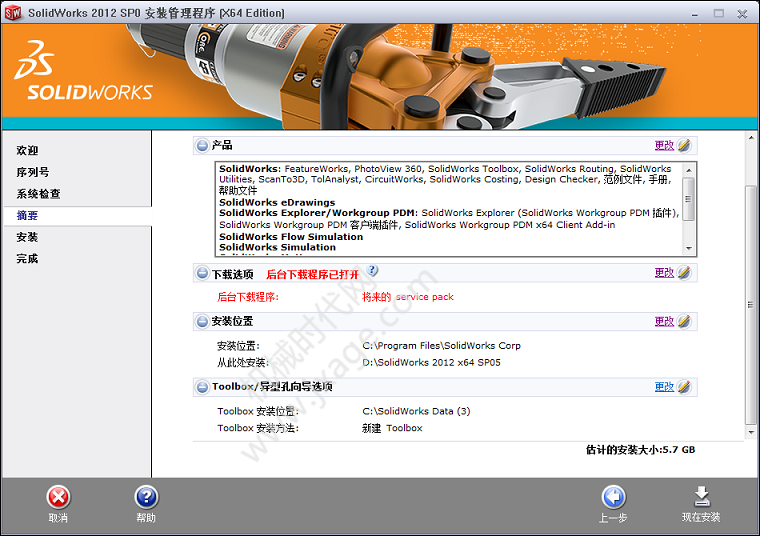This screenshot has height=536, width=760.
Task: Click pencil icon in 产品 section header
Action: pyautogui.click(x=684, y=145)
